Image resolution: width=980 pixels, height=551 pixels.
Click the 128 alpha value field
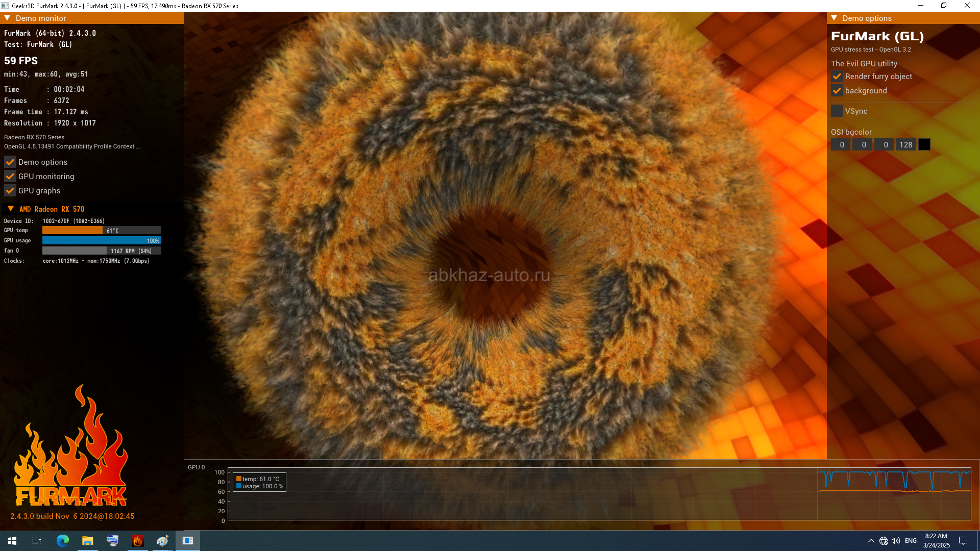pos(906,145)
